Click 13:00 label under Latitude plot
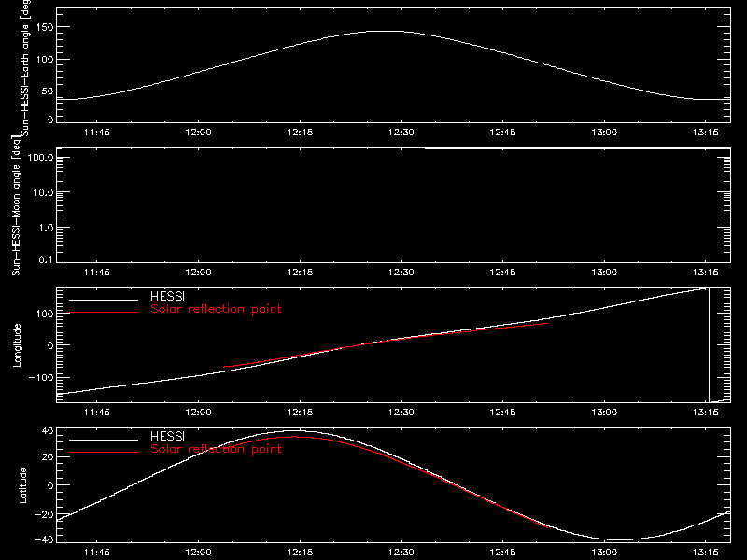 click(x=604, y=553)
